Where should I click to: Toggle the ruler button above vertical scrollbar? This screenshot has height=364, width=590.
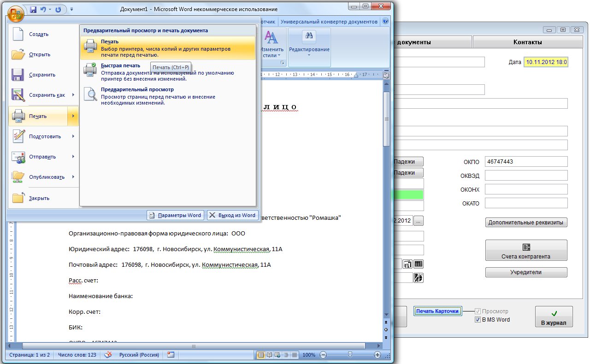(x=386, y=75)
